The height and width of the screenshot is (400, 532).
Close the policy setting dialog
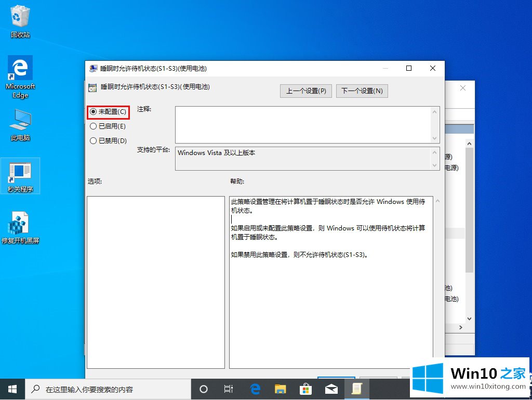click(433, 68)
